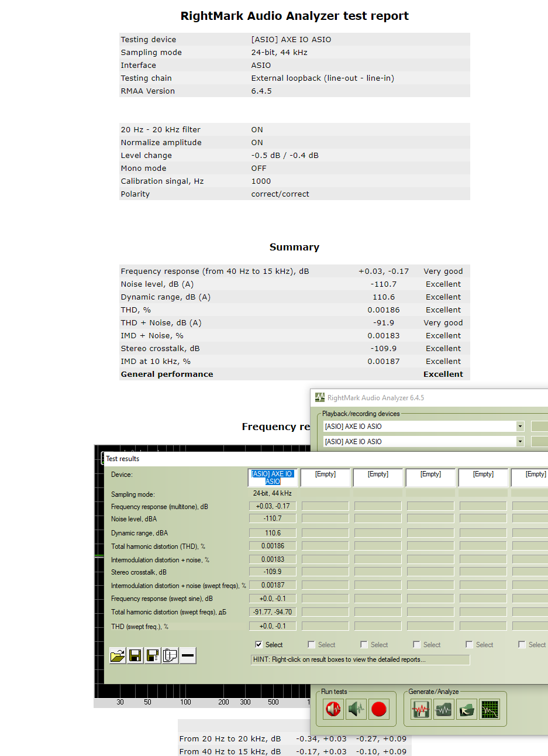This screenshot has width=548, height=756.
Task: Click 'Stereo crosstalk, dB' in the report summary
Action: (160, 348)
